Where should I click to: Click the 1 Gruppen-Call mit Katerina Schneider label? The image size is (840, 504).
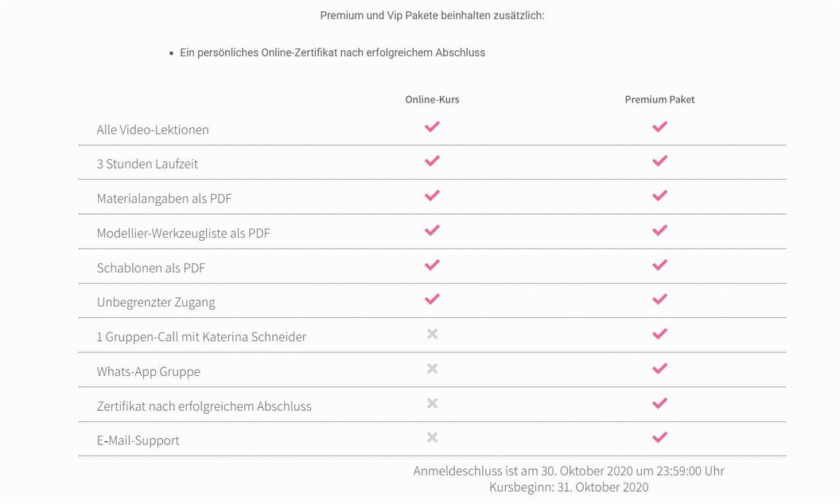tap(201, 337)
